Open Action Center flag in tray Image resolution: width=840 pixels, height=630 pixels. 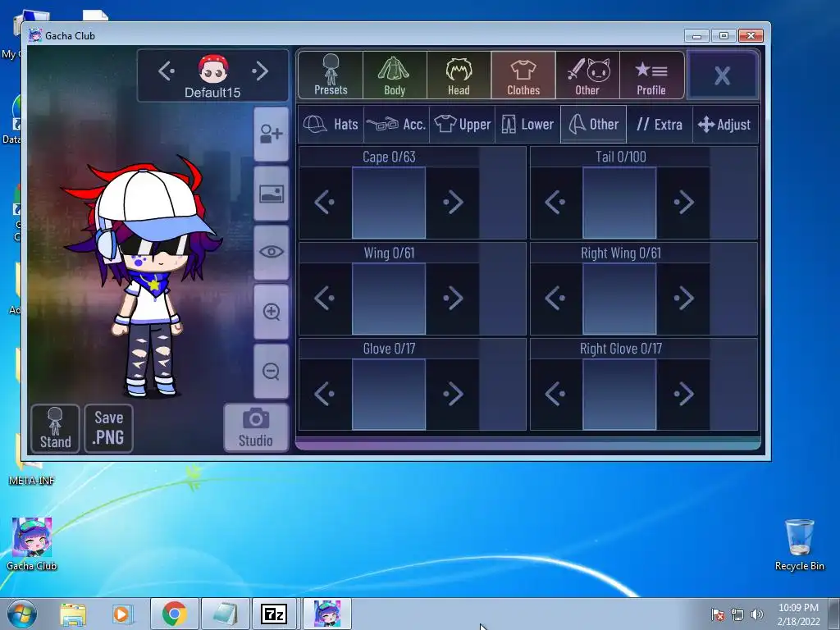718,614
